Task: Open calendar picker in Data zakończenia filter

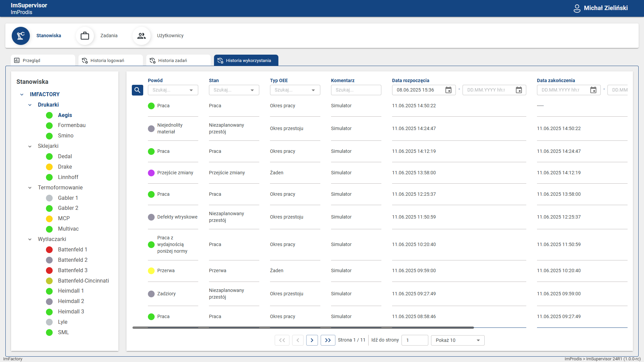Action: point(593,90)
